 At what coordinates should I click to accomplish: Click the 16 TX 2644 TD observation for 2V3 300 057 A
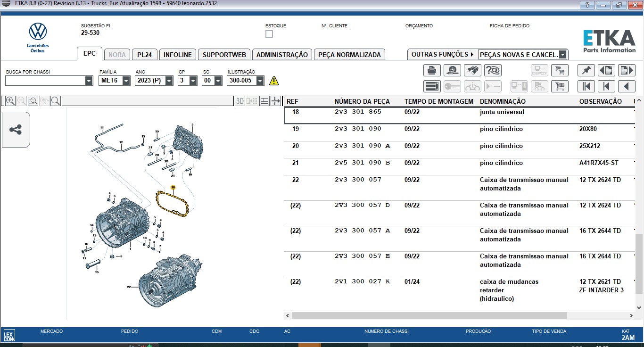point(600,231)
